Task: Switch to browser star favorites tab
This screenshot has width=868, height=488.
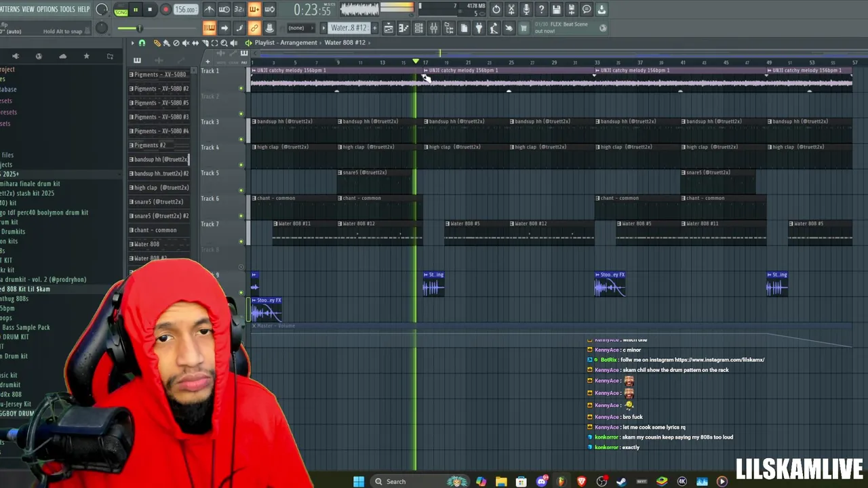Action: point(86,56)
